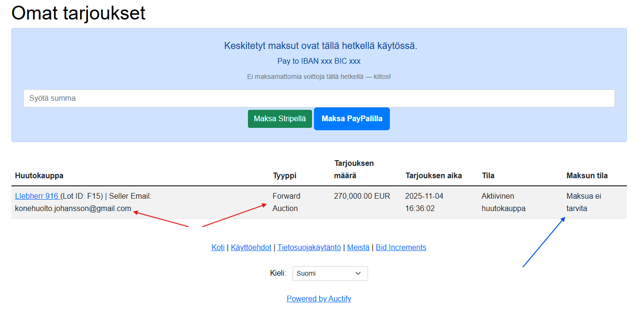Open the Bid Increments link
The image size is (644, 318).
point(401,247)
